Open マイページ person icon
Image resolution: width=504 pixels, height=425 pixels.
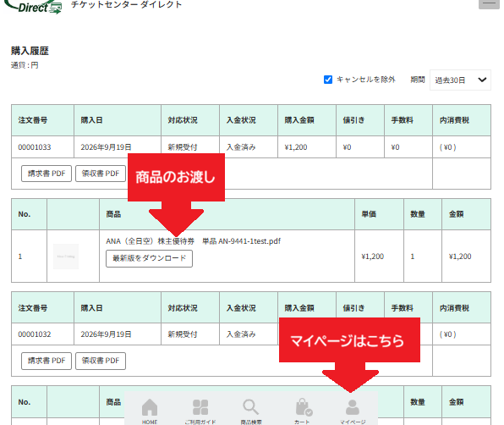click(x=353, y=411)
